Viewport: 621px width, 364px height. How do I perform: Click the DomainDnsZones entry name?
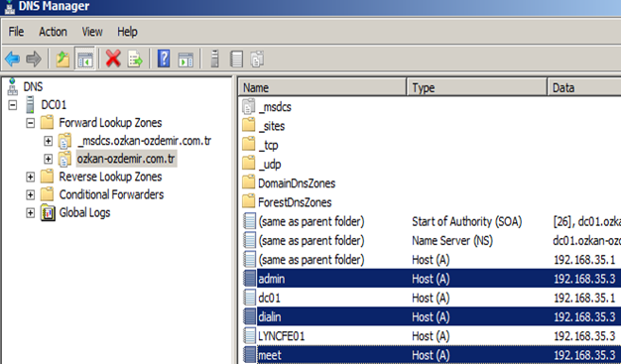point(297,182)
